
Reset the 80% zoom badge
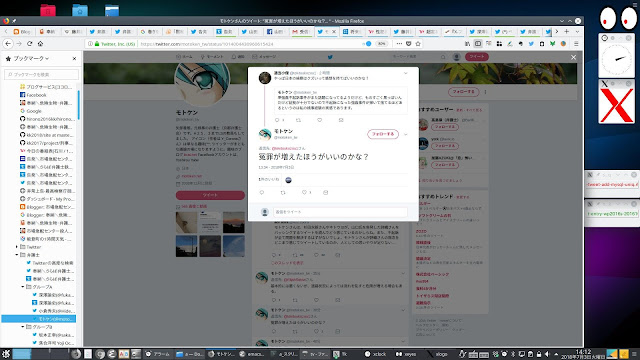(x=382, y=44)
